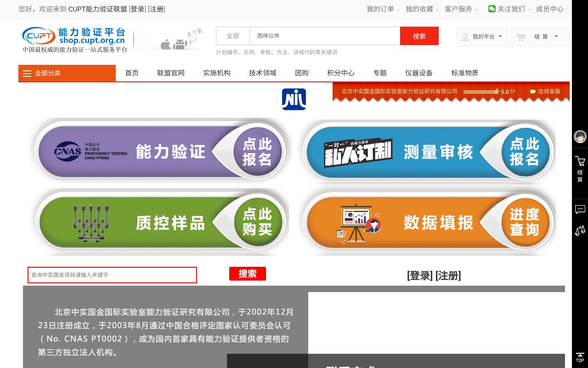Viewport: 588px width, 368px height.
Task: Click the red 搜索 search button at top
Action: tap(419, 35)
